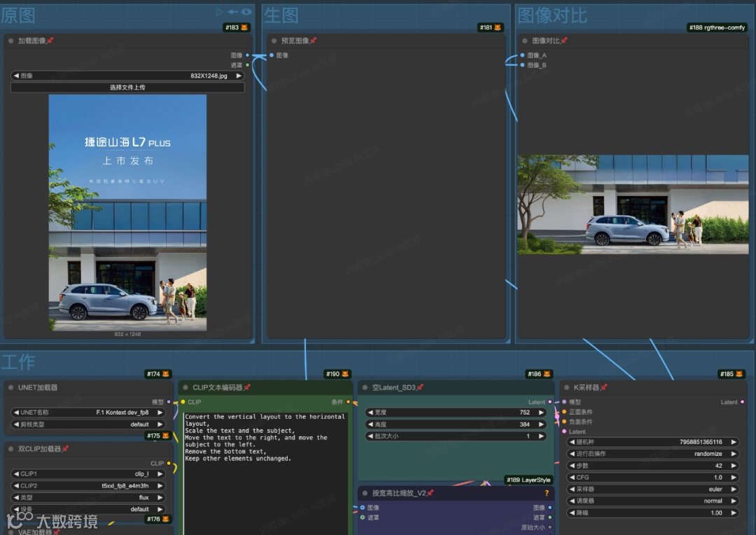
Task: Open CLIP1 combo showing clip_l
Action: pos(87,474)
